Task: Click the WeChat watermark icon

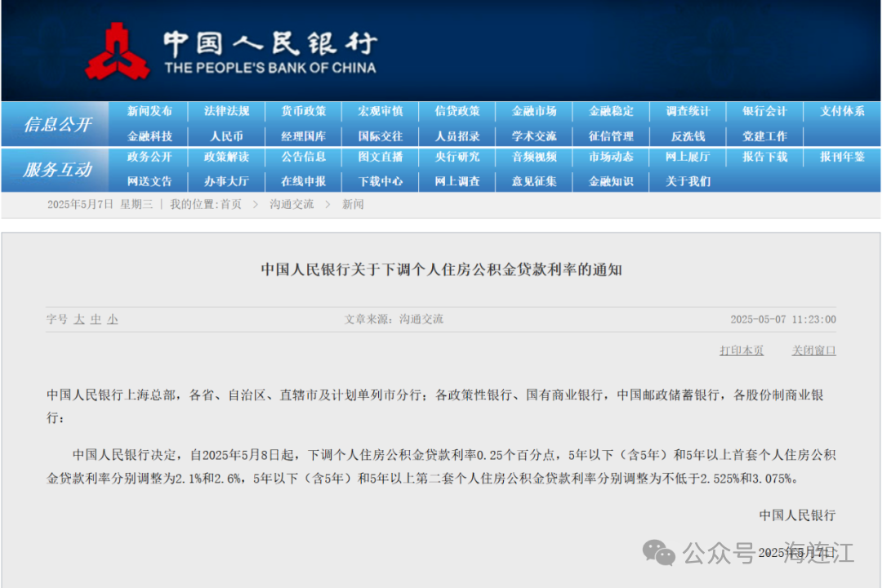Action: pyautogui.click(x=658, y=552)
